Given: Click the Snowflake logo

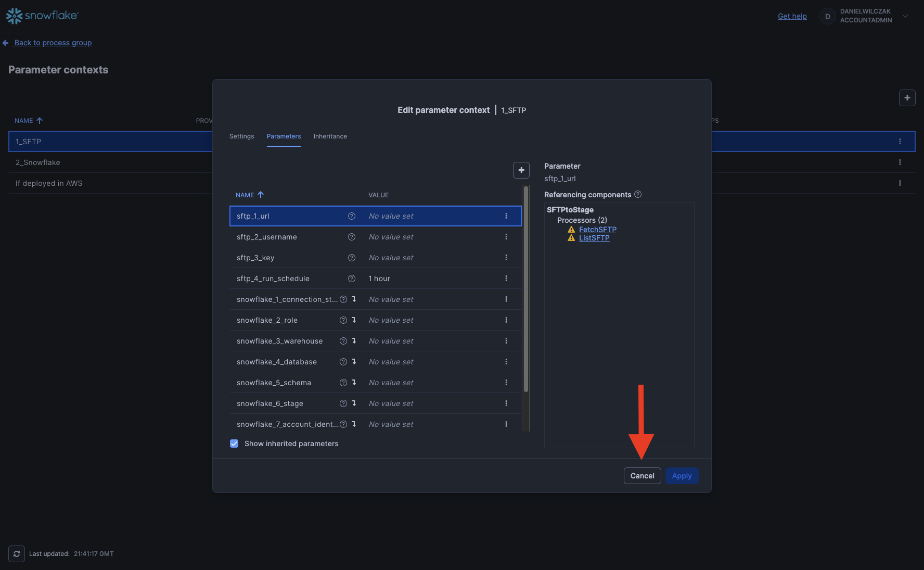Looking at the screenshot, I should 42,16.
